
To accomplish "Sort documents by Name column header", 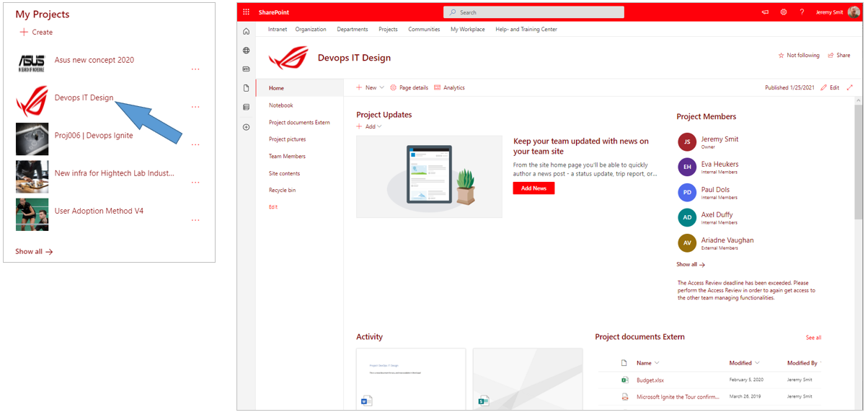I will (647, 363).
